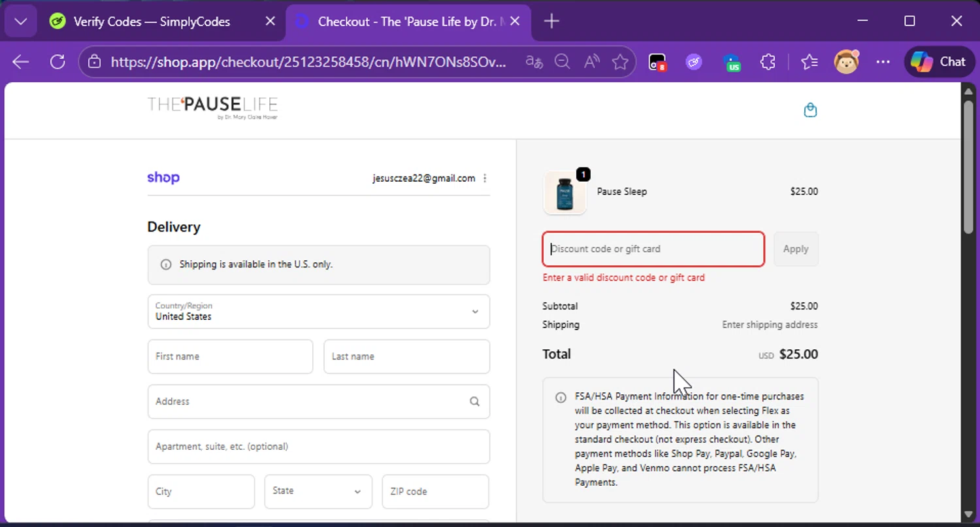The width and height of the screenshot is (980, 527).
Task: Click the shipping info icon
Action: coord(166,265)
